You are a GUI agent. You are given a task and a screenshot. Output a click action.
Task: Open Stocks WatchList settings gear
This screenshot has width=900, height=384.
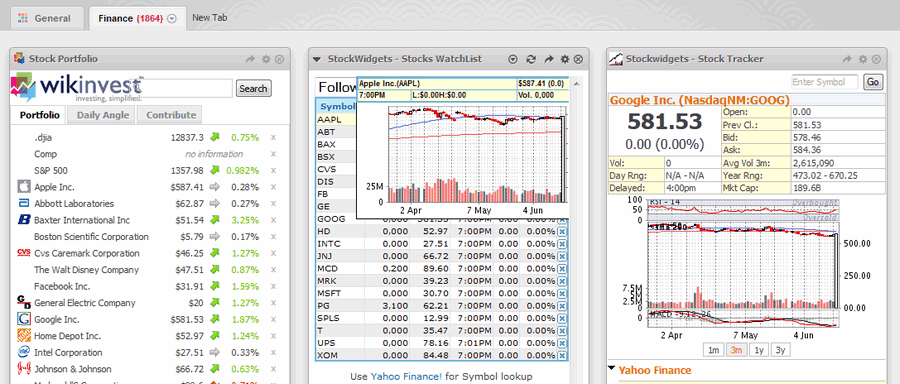pyautogui.click(x=565, y=59)
